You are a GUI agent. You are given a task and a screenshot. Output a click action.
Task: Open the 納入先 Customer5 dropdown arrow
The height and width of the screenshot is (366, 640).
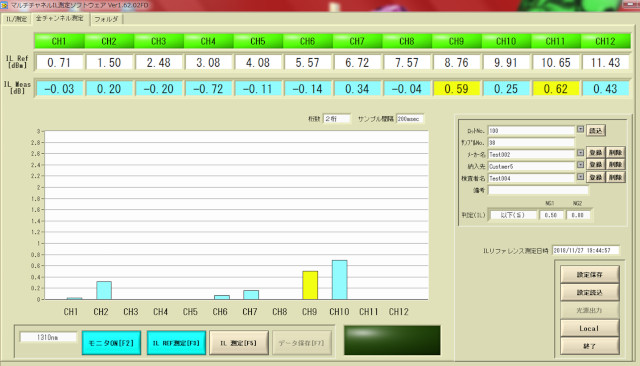(580, 165)
